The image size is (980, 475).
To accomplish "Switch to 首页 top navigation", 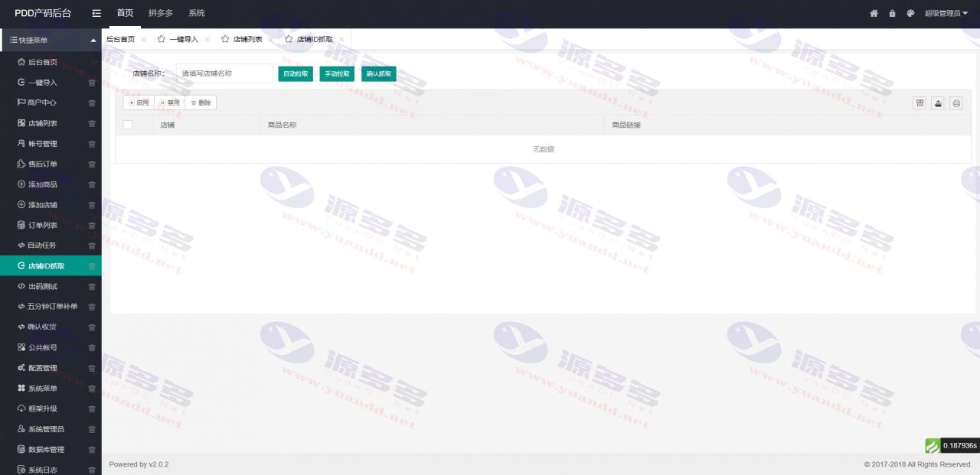I will [x=125, y=13].
